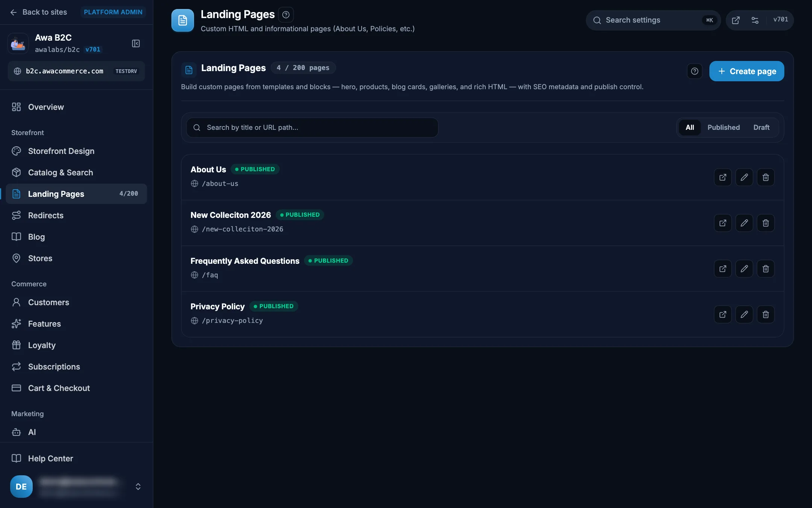
Task: Go to Catalog & Search
Action: pos(76,173)
